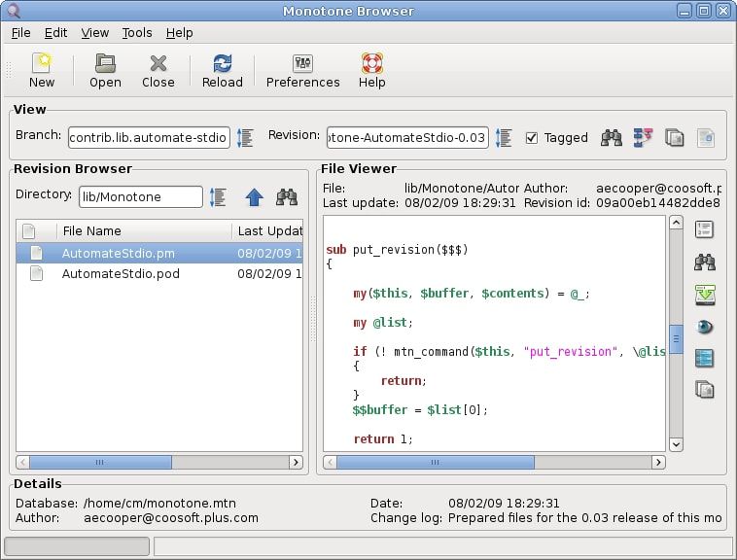This screenshot has height=560, width=737.
Task: Click the blue annotate icon in File Viewer sidebar
Action: 705,358
